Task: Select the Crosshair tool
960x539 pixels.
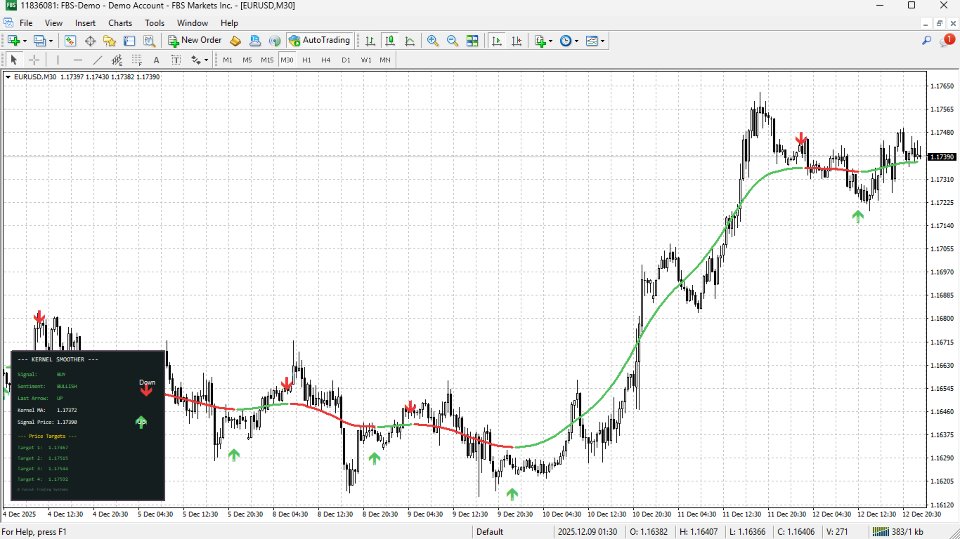Action: point(34,59)
